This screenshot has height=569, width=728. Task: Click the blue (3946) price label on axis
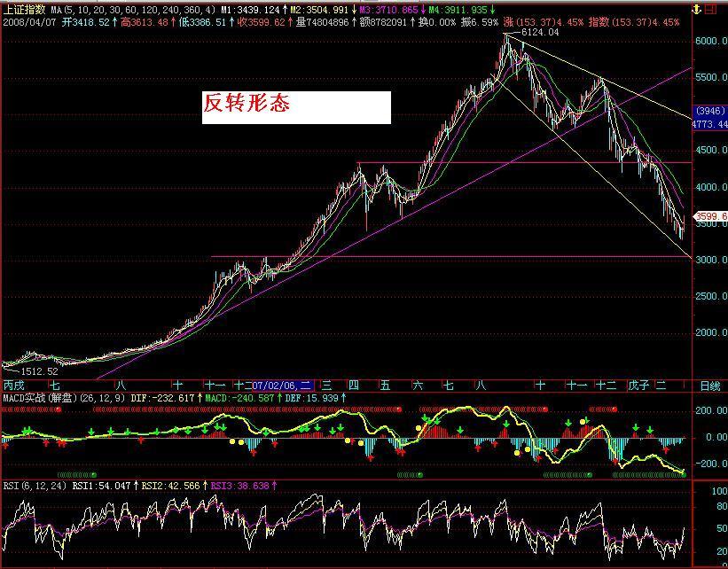[709, 111]
